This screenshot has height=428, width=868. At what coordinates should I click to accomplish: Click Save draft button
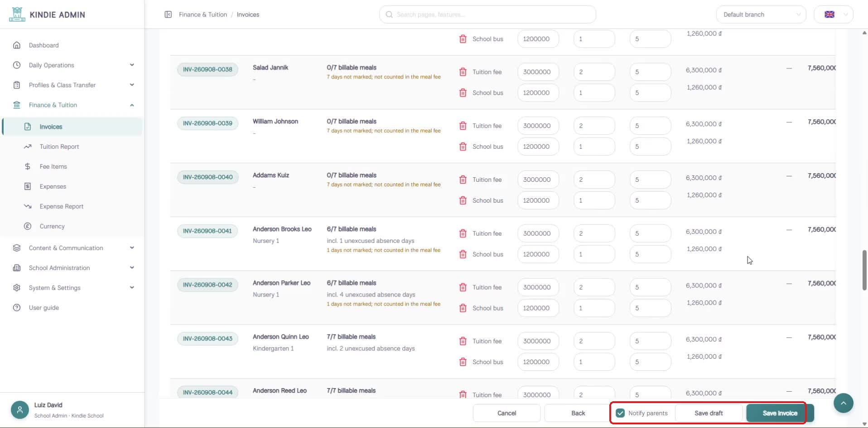(709, 413)
